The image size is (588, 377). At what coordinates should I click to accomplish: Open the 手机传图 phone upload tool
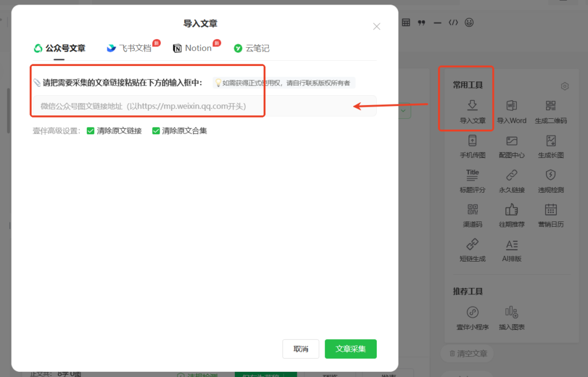pyautogui.click(x=472, y=146)
